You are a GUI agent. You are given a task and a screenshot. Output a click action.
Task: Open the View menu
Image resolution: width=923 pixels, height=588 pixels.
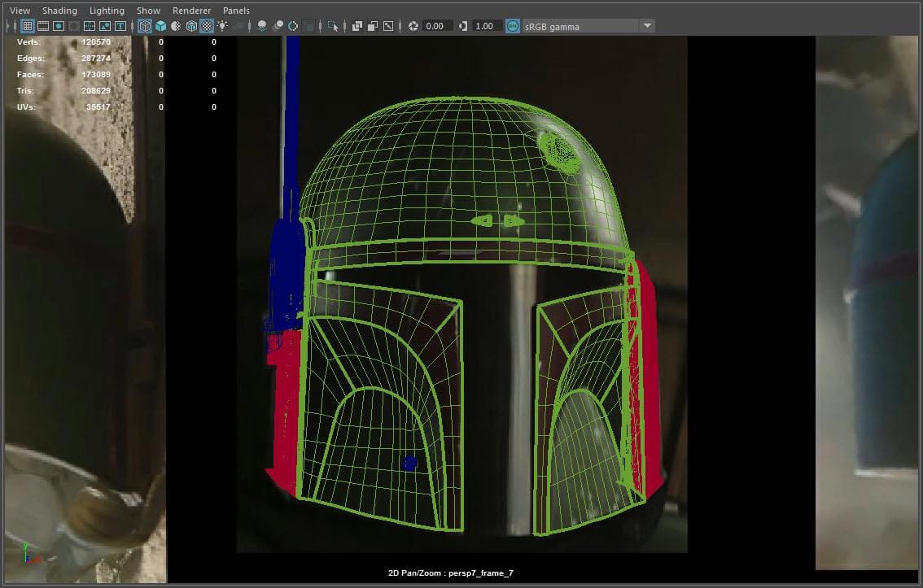coord(20,11)
